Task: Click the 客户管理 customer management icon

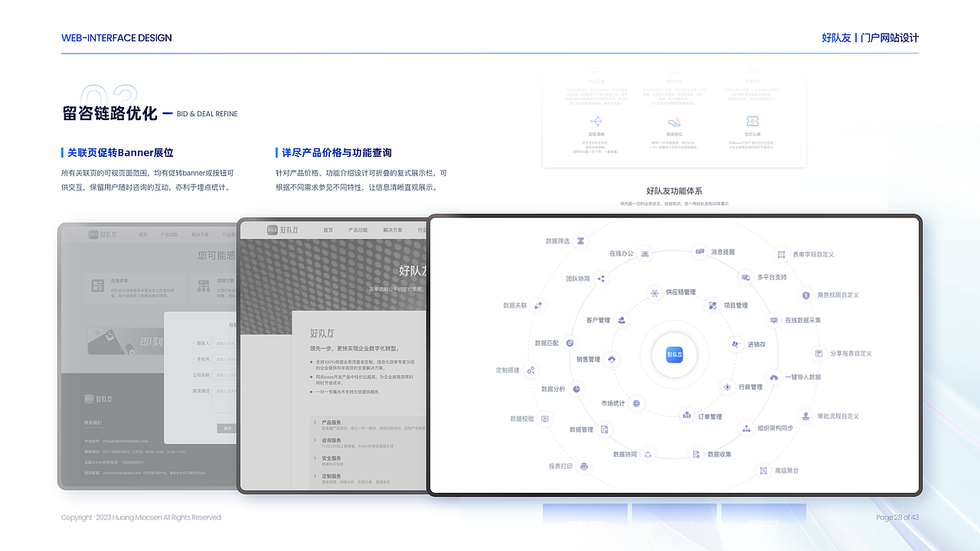Action: (x=621, y=320)
